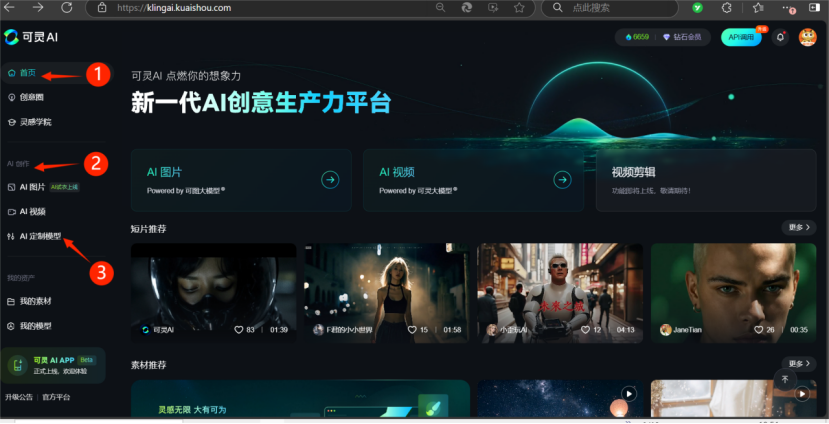Click the 钻石会员 membership badge
The height and width of the screenshot is (424, 829).
682,37
